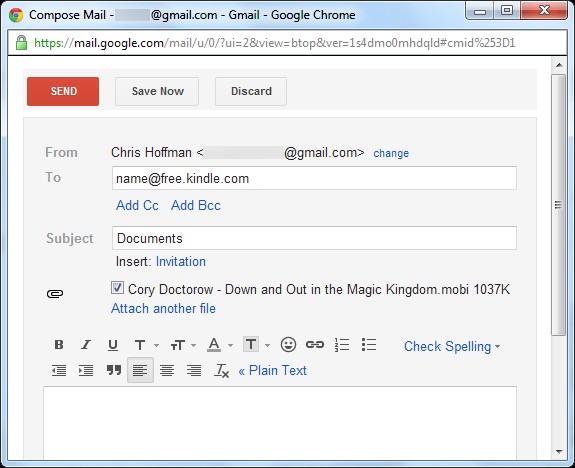Viewport: 575px width, 468px height.
Task: Increase indent of text
Action: [x=86, y=370]
